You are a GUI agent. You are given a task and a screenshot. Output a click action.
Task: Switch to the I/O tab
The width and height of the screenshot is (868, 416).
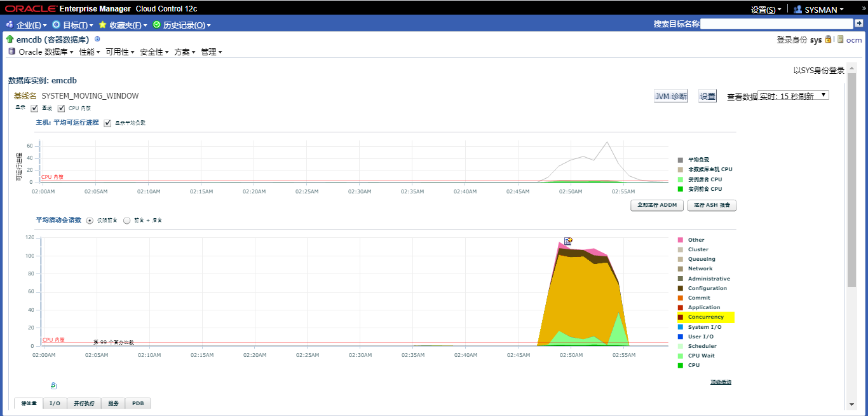click(55, 403)
